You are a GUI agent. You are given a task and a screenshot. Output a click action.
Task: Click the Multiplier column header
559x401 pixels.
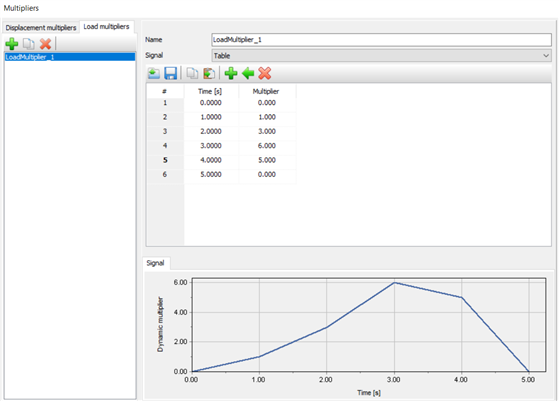[x=266, y=91]
